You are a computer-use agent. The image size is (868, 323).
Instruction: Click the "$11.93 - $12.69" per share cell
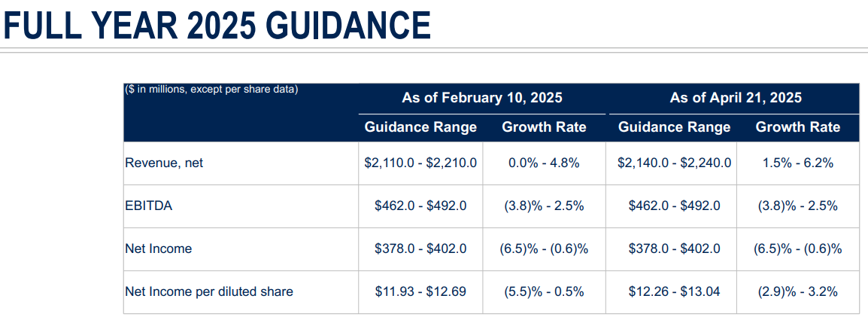click(420, 291)
